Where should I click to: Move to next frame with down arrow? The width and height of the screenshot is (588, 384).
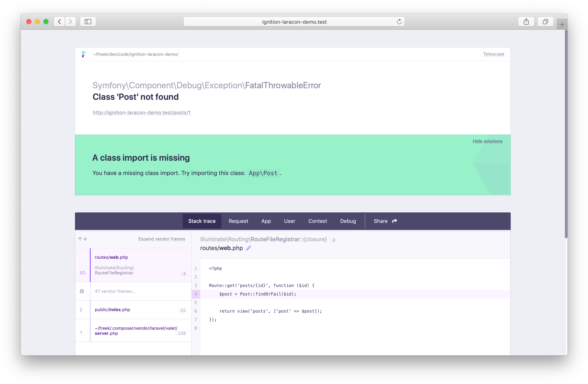click(x=85, y=239)
